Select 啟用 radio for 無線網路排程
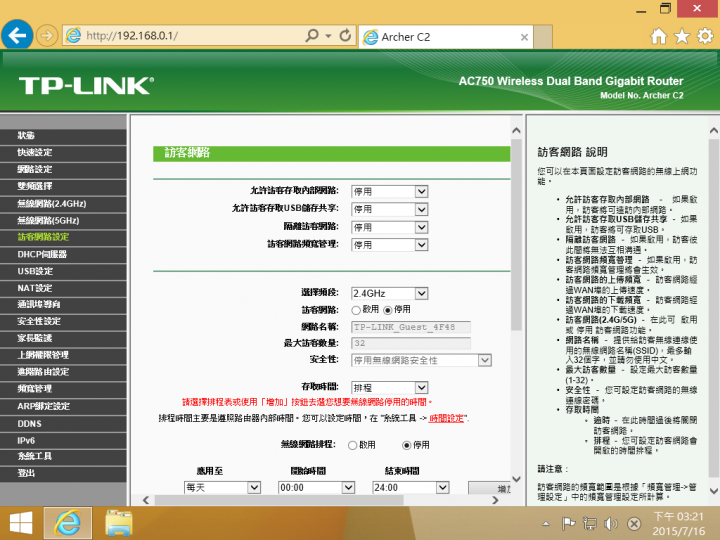Image resolution: width=720 pixels, height=540 pixels. (352, 445)
